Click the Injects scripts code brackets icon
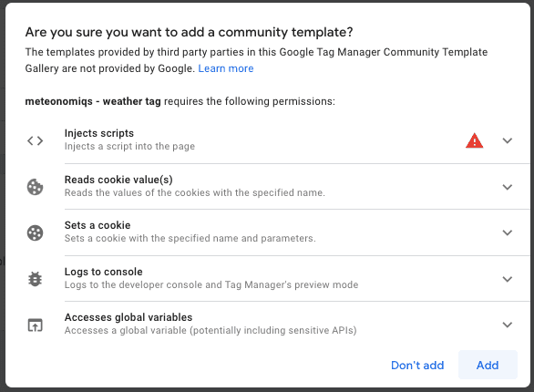Image resolution: width=534 pixels, height=392 pixels. (35, 140)
